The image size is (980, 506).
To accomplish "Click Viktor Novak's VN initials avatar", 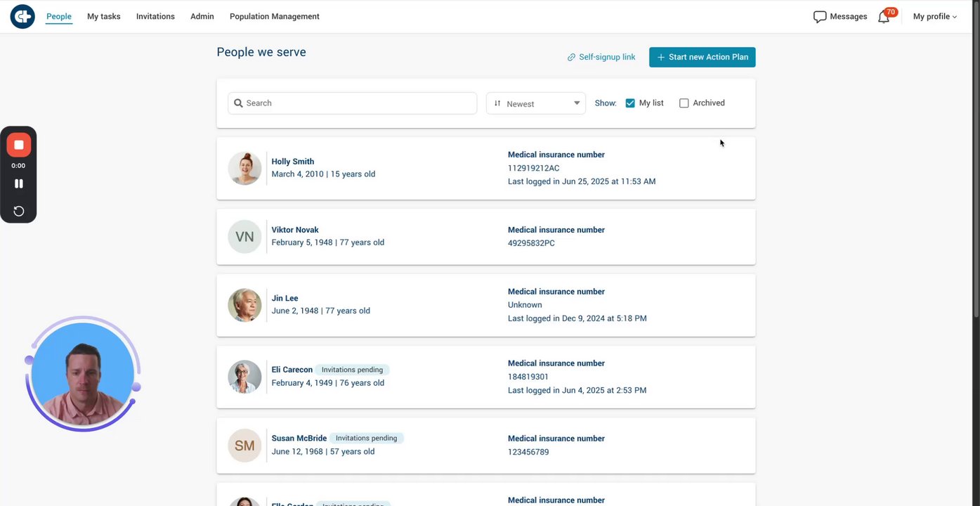I will pyautogui.click(x=244, y=237).
